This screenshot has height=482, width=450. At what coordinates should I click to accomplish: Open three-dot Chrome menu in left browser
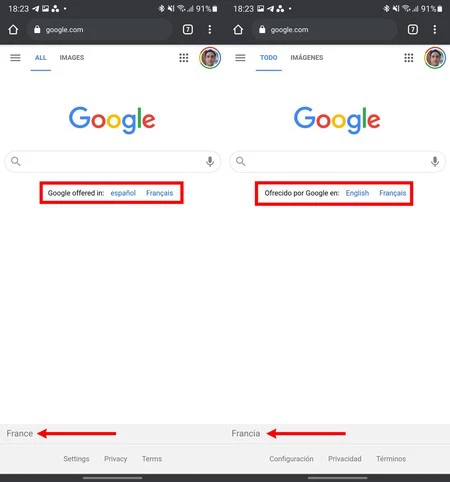[210, 30]
